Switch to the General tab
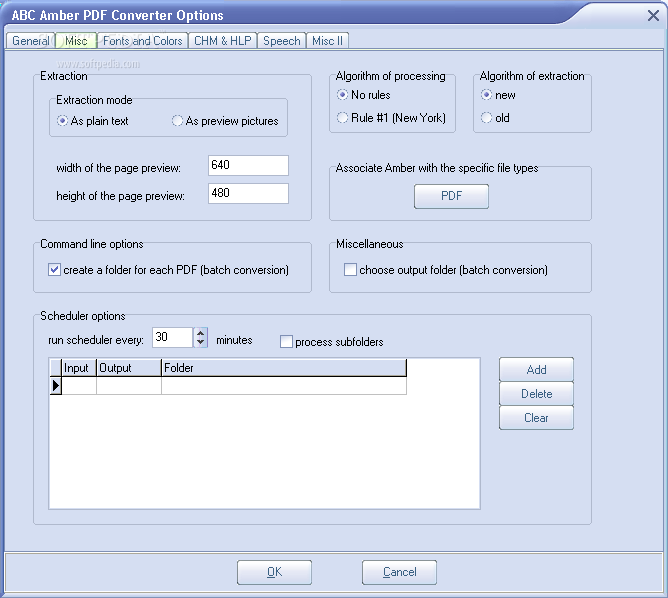 [31, 41]
